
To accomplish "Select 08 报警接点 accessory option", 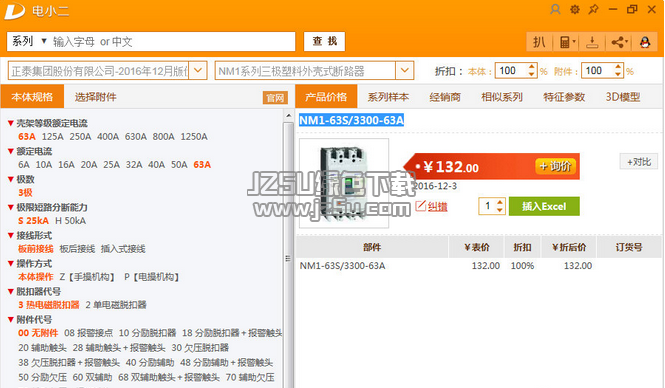I will (89, 333).
